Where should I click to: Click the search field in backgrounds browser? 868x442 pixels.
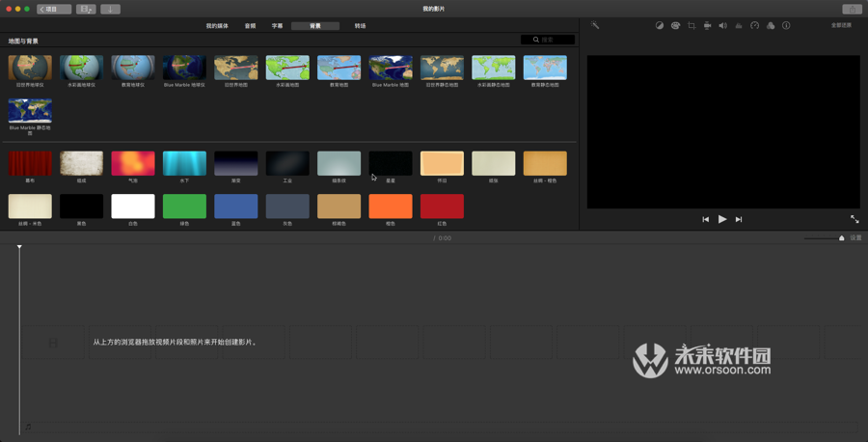(548, 40)
